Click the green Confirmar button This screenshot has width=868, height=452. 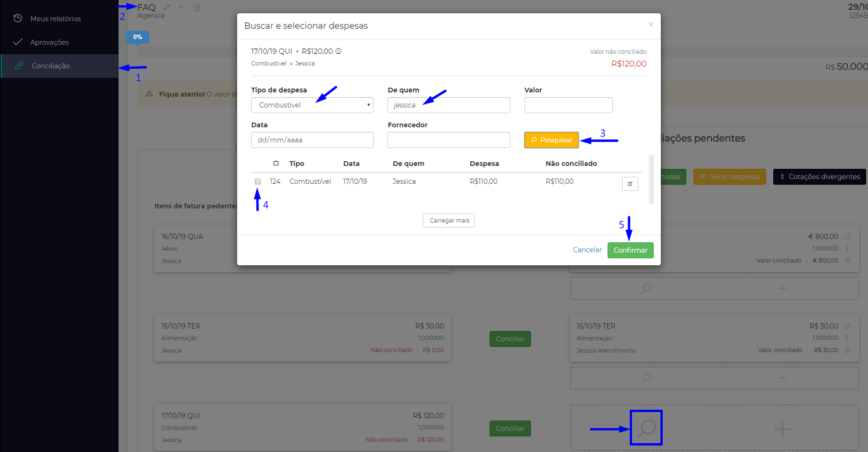[x=630, y=250]
